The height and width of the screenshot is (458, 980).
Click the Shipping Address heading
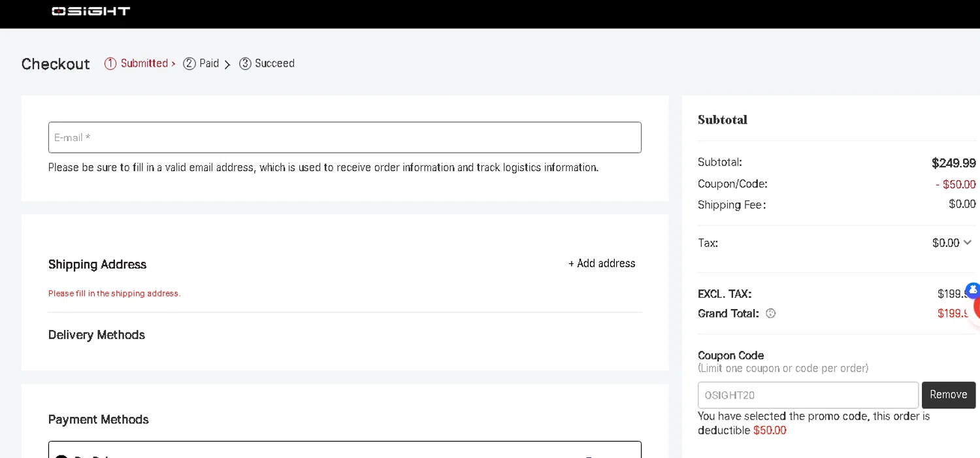point(97,265)
